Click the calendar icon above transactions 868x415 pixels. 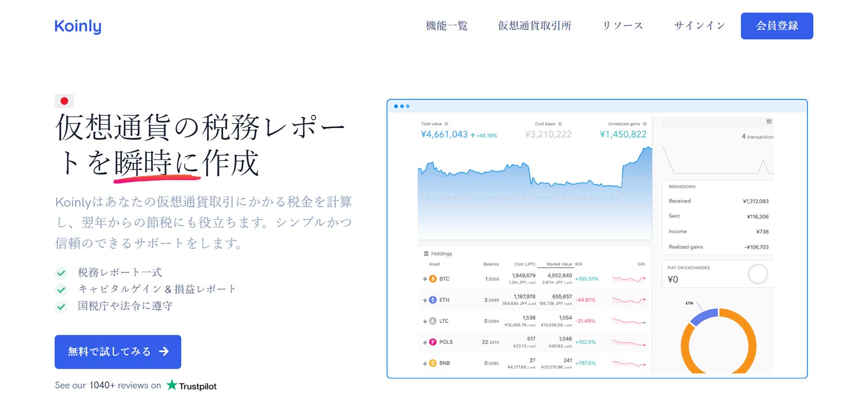click(769, 121)
